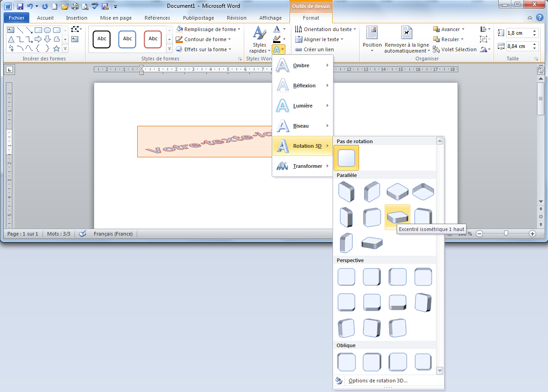
Task: Click the Créer un lien chain icon
Action: pos(298,49)
